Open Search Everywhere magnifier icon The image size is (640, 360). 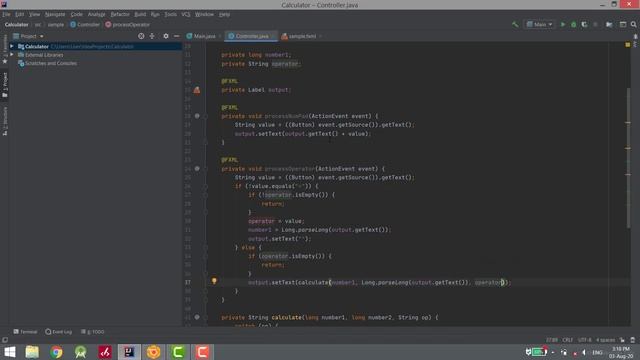633,24
